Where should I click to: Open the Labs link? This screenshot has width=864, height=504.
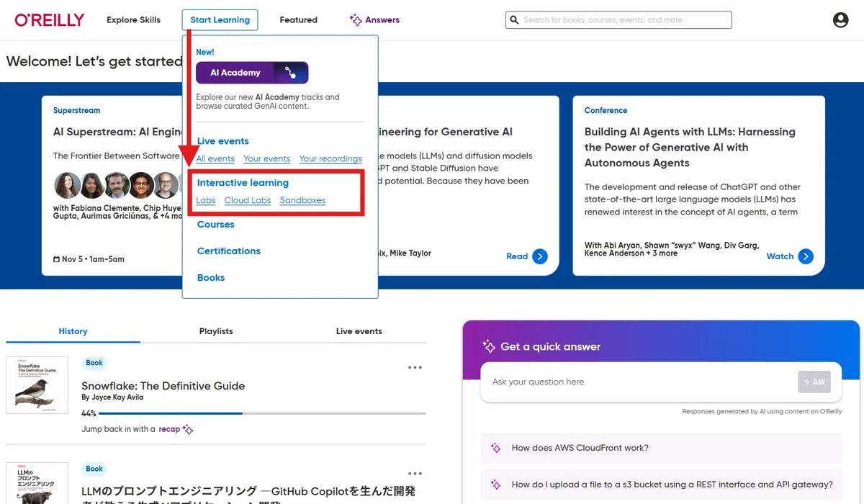(x=206, y=201)
